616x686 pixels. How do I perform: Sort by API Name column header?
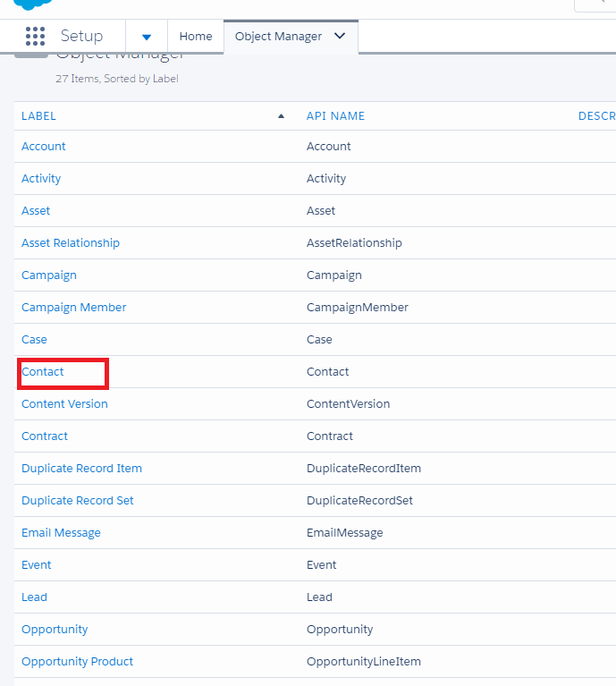coord(335,116)
